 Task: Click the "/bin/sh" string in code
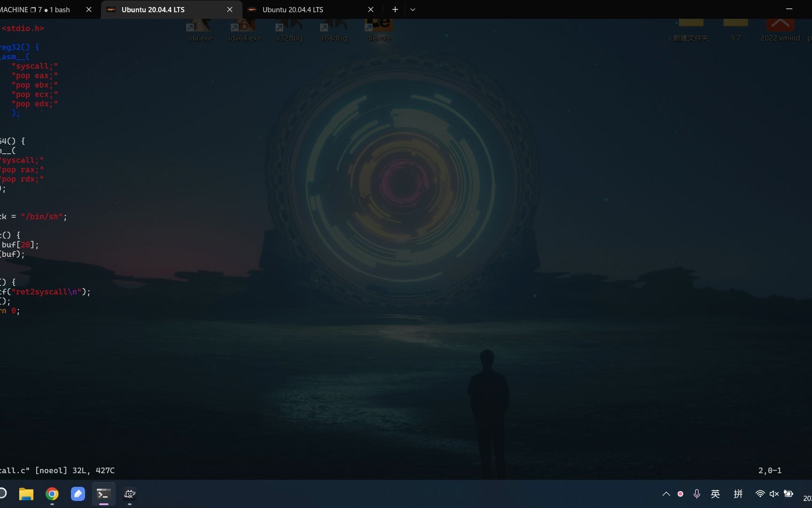click(42, 216)
